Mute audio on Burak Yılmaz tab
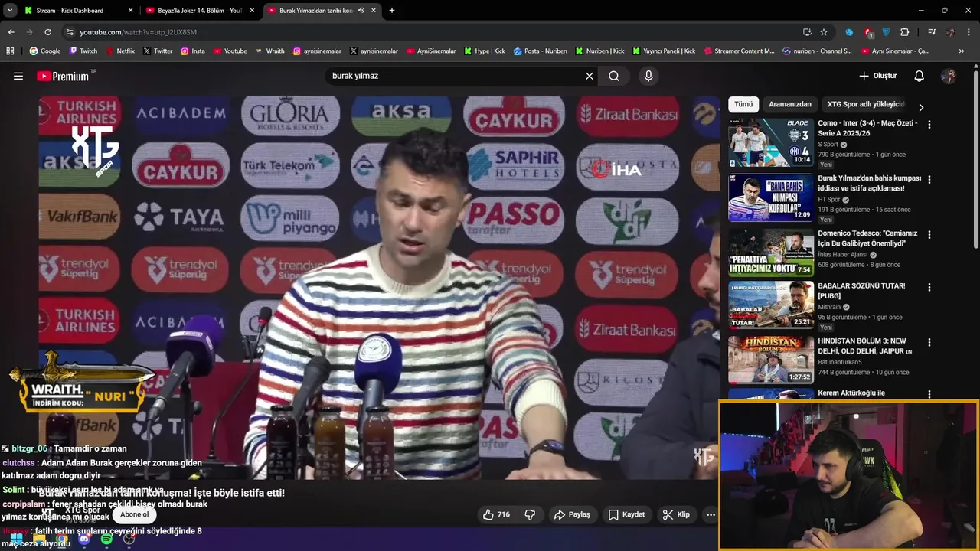The width and height of the screenshot is (980, 551). (x=361, y=11)
